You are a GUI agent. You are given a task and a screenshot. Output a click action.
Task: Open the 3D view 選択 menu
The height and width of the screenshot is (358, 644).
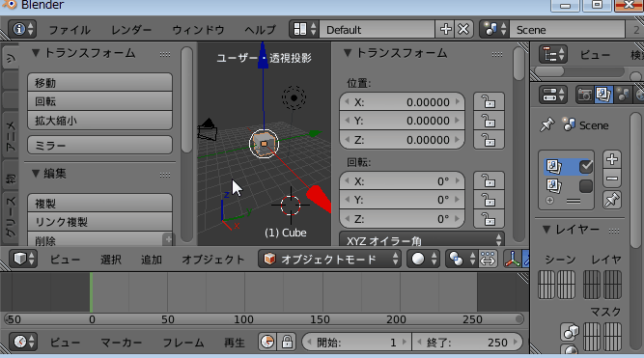tap(111, 260)
